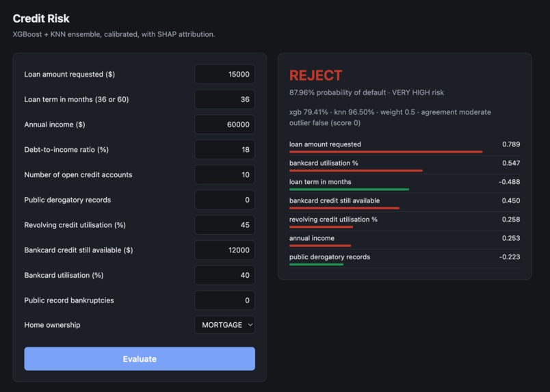550x392 pixels.
Task: Click the 'loan term in months' SHAP label
Action: tap(320, 182)
